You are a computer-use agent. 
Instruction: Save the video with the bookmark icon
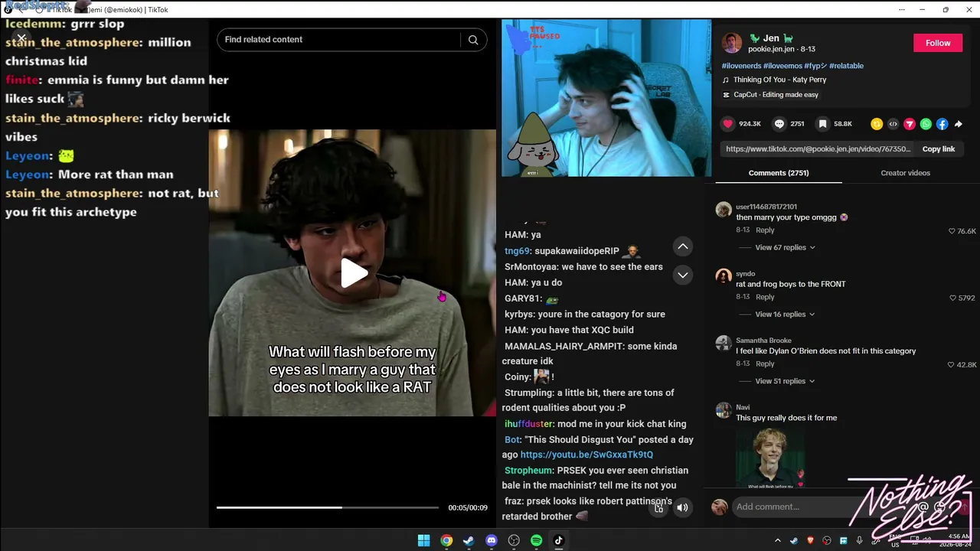[822, 124]
